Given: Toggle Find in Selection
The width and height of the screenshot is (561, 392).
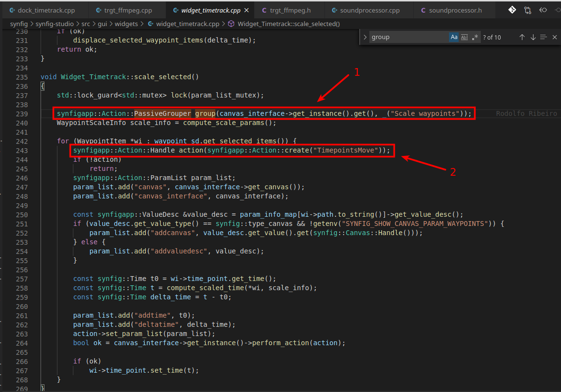Looking at the screenshot, I should click(x=544, y=37).
